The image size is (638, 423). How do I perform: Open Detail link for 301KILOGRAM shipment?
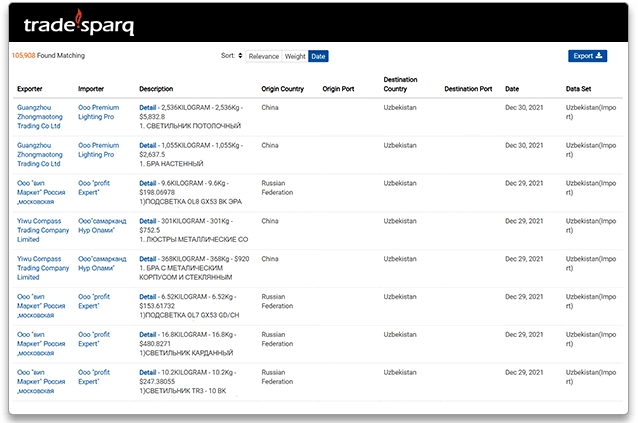point(148,221)
